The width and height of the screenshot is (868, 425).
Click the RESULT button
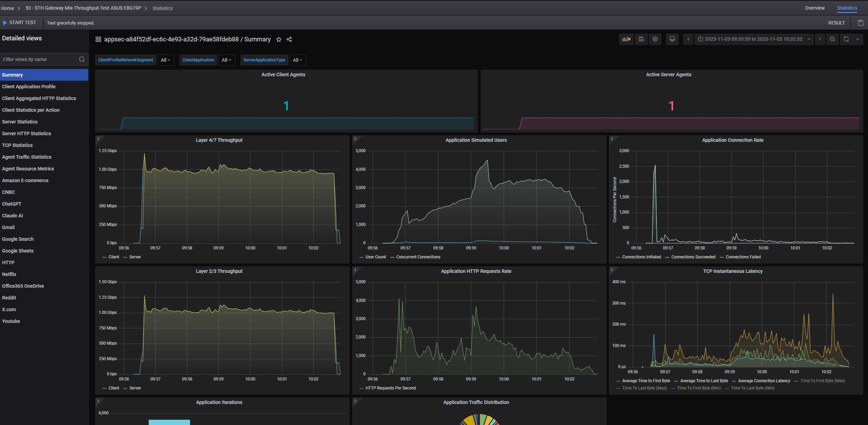[x=836, y=23]
